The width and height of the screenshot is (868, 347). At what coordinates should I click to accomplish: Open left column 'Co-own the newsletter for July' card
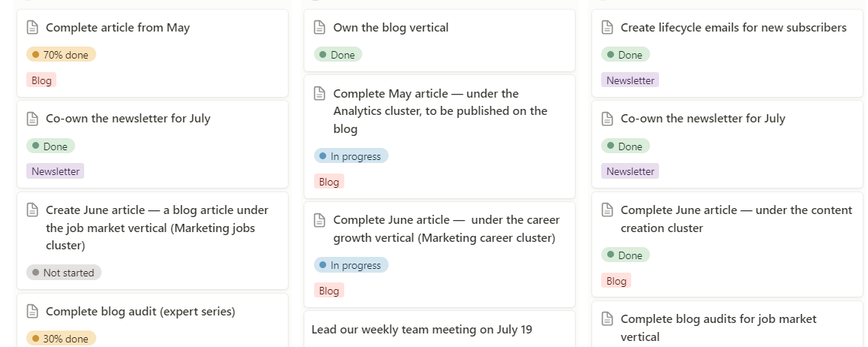[x=128, y=119]
